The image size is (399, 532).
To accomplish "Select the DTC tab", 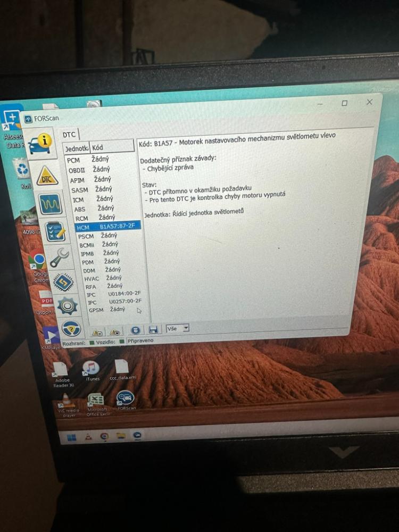I will coord(69,135).
